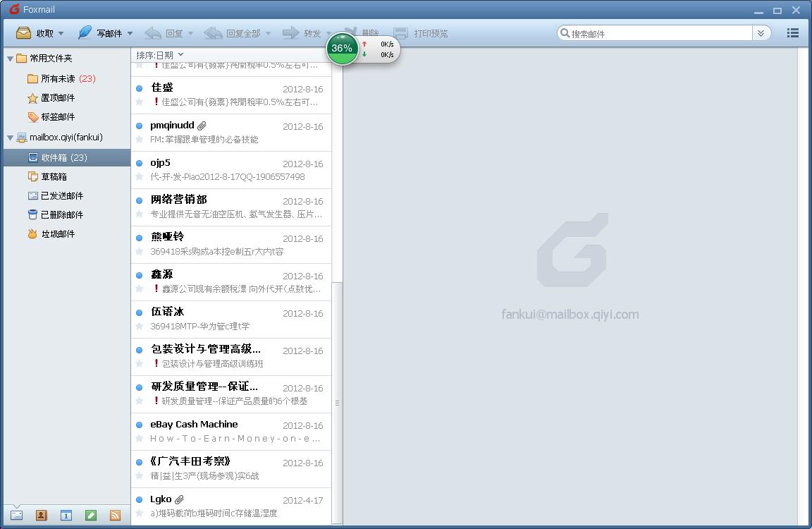Viewport: 812px width, 529px height.
Task: Open mail from 研发质量管理--保证...
Action: pyautogui.click(x=231, y=394)
